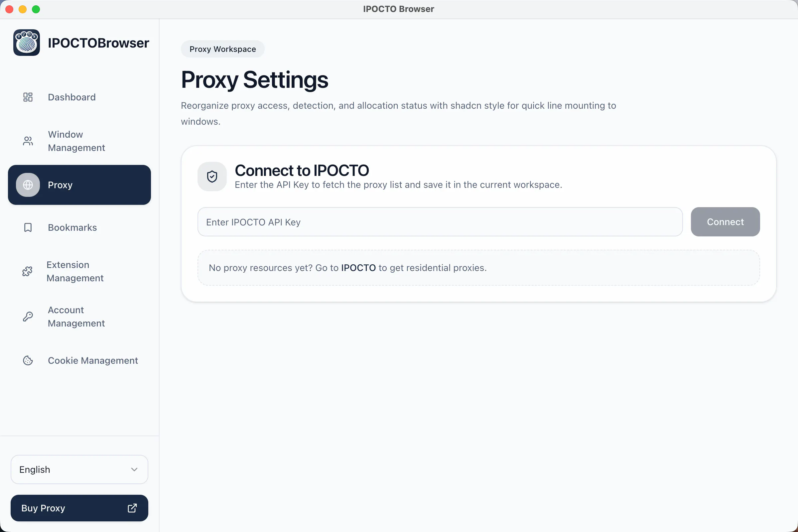Open Bookmarks in the sidebar
798x532 pixels.
click(79, 227)
